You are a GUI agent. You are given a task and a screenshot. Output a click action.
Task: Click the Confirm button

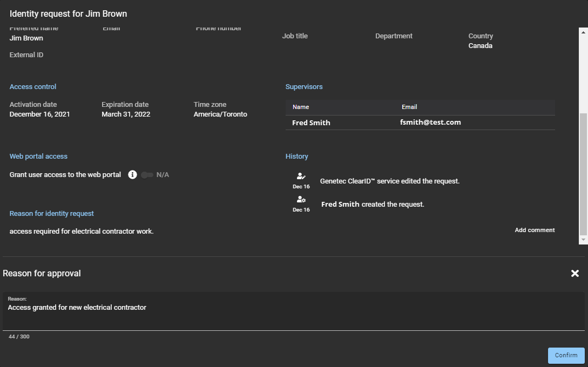(566, 355)
